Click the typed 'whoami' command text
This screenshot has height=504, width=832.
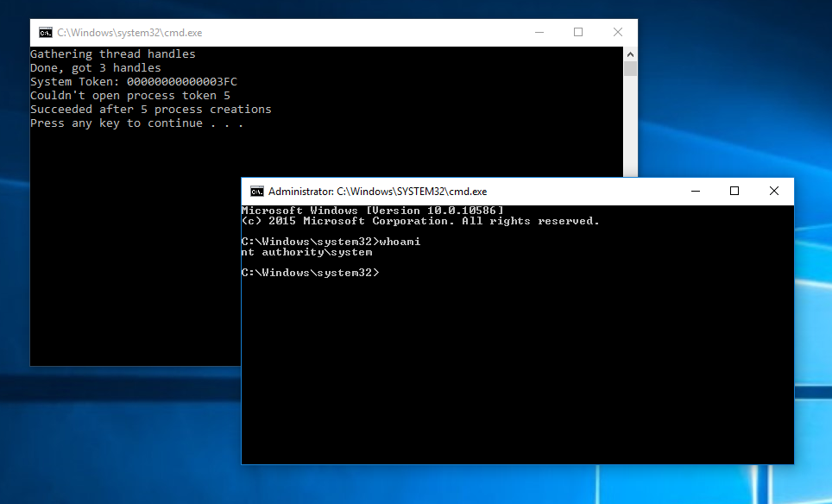pos(400,242)
